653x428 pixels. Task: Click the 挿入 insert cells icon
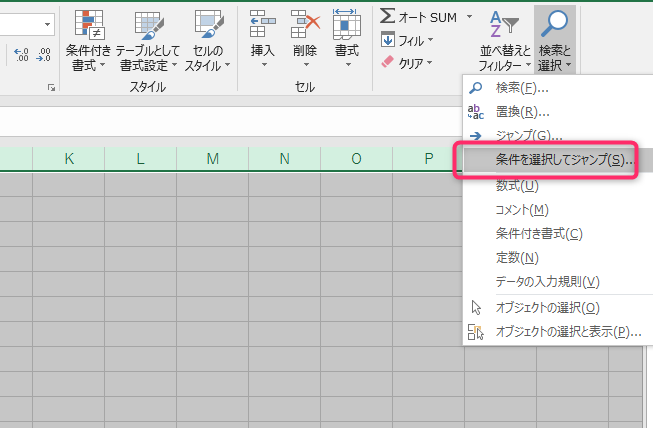pos(264,24)
